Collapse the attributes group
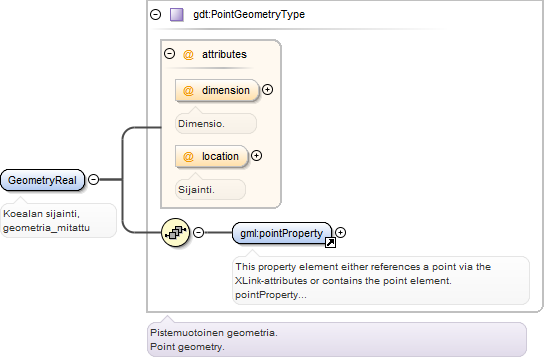Viewport: 545px width, 360px height. pyautogui.click(x=169, y=54)
